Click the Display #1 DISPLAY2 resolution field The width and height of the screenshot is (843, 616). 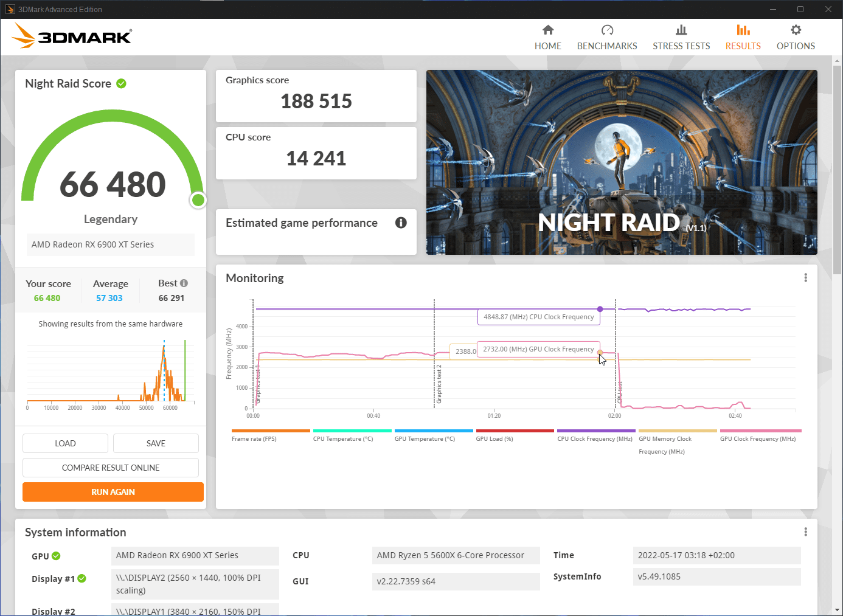(195, 584)
